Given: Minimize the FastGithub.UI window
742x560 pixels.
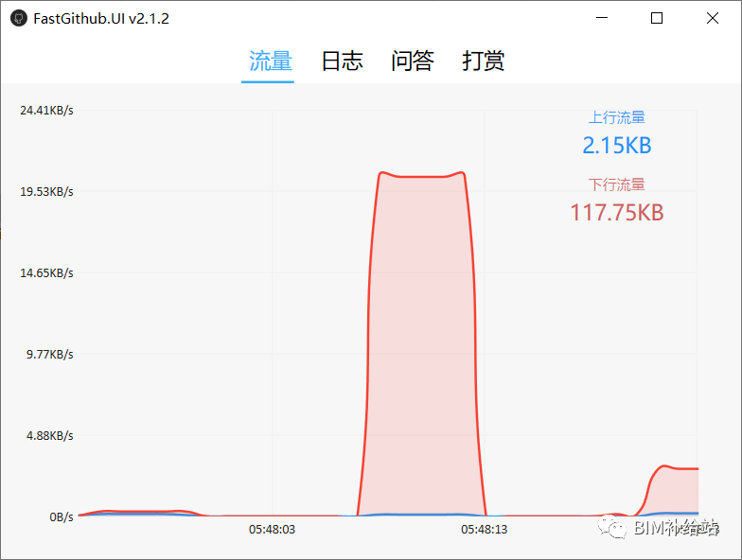Looking at the screenshot, I should click(602, 18).
